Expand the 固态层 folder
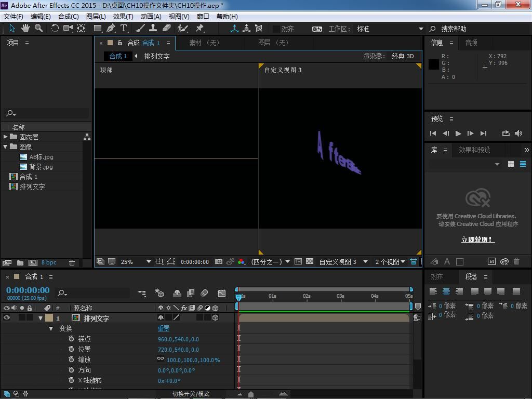The image size is (532, 399). point(5,137)
